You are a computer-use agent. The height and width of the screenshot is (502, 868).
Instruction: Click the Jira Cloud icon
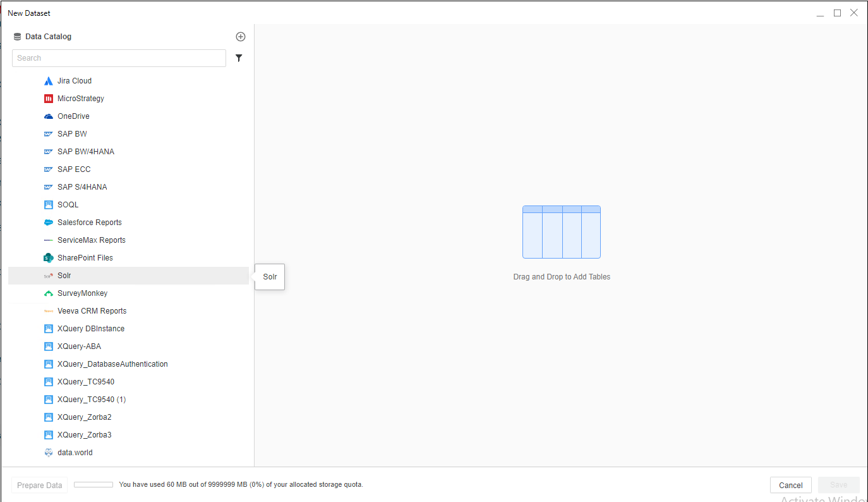(49, 81)
